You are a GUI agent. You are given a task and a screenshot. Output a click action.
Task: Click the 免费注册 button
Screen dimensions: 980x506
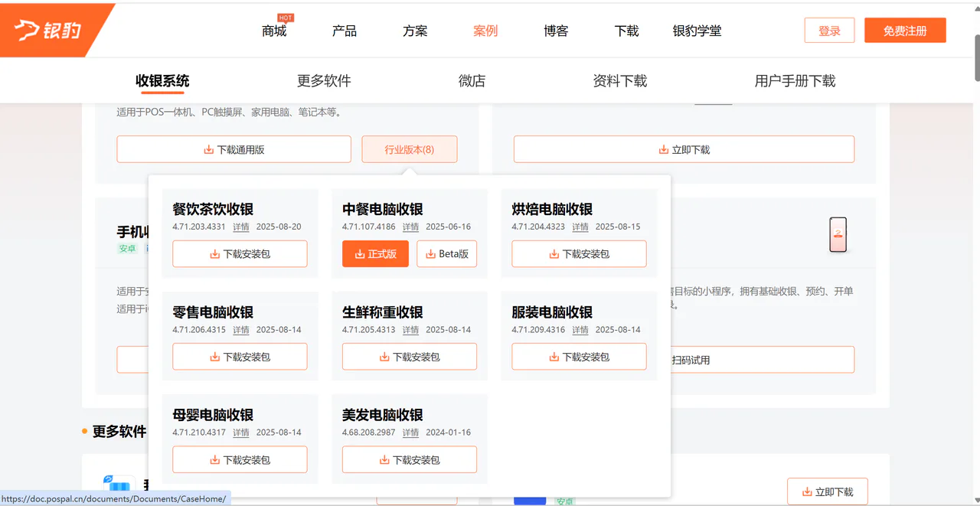coord(905,31)
